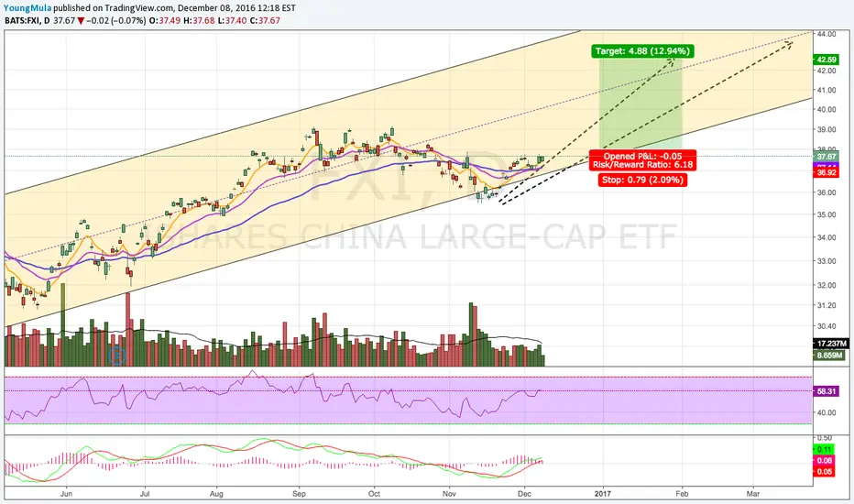854x504 pixels.
Task: Click the 17.237M volume average tag
Action: [x=831, y=344]
